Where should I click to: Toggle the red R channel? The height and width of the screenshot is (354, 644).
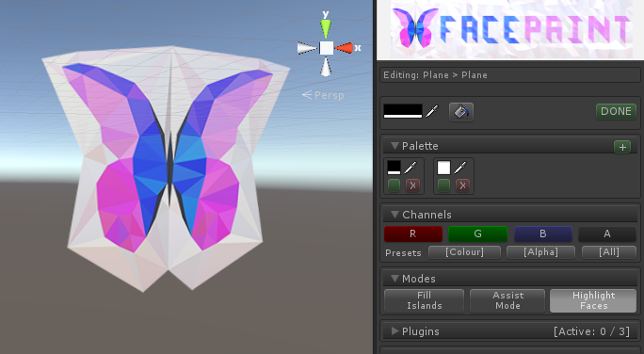(413, 233)
